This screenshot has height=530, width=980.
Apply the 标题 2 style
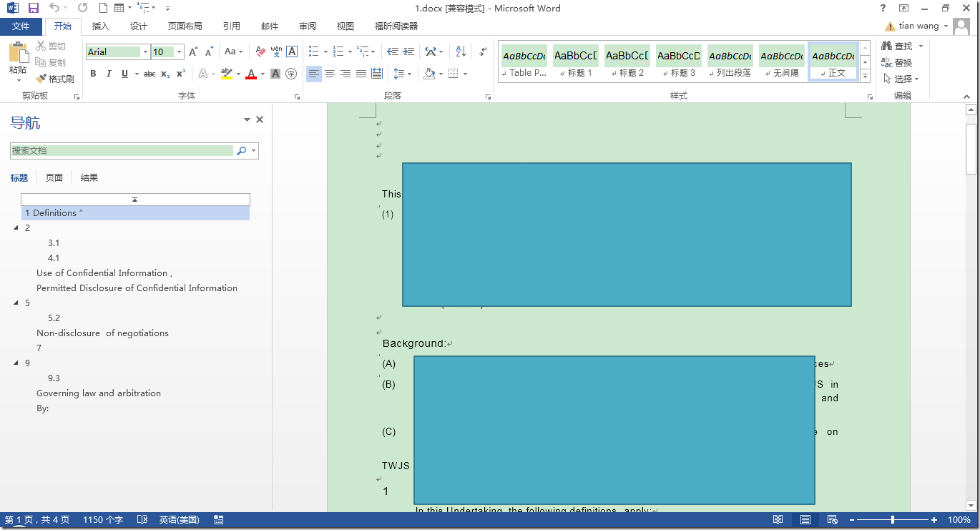627,63
